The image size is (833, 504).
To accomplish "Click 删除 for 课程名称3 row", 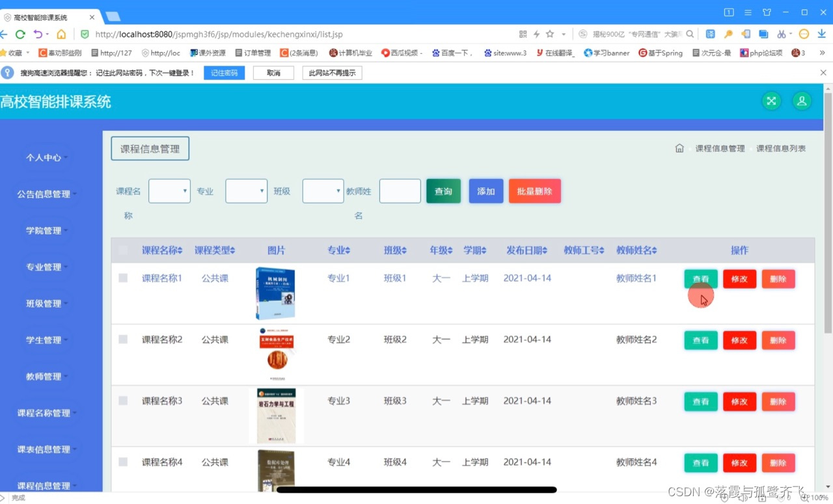I will (778, 402).
